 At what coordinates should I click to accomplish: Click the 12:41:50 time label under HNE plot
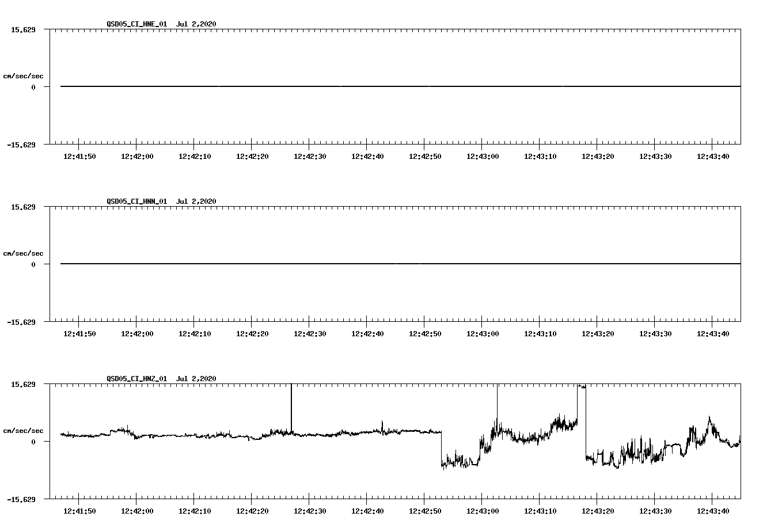click(x=79, y=156)
